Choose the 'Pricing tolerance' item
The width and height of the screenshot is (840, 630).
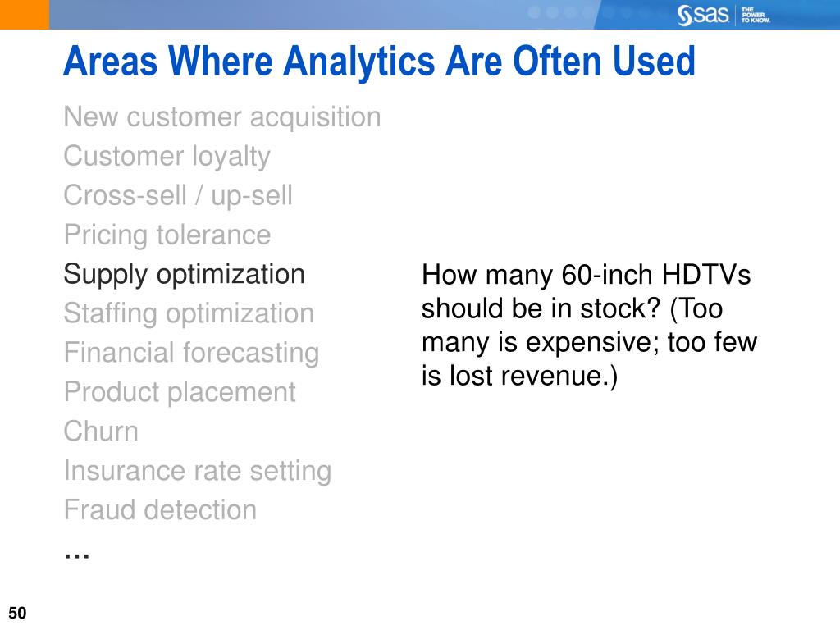tap(167, 235)
